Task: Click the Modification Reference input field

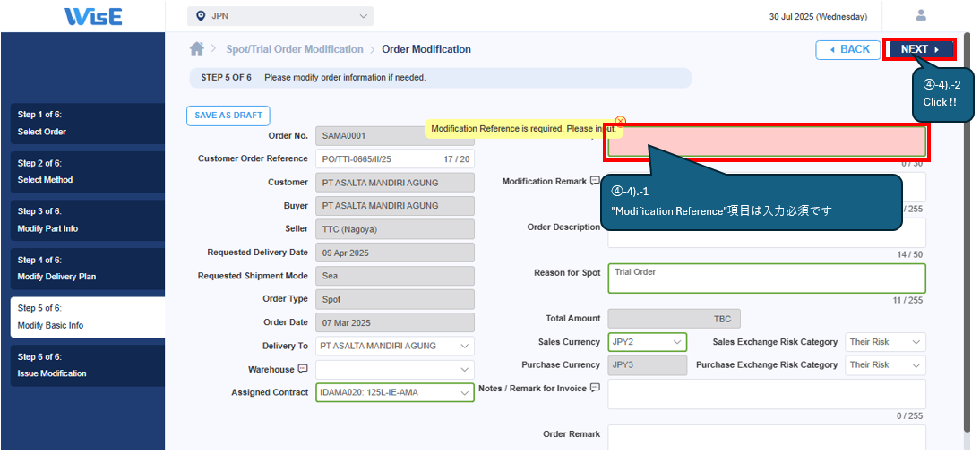Action: pos(766,143)
